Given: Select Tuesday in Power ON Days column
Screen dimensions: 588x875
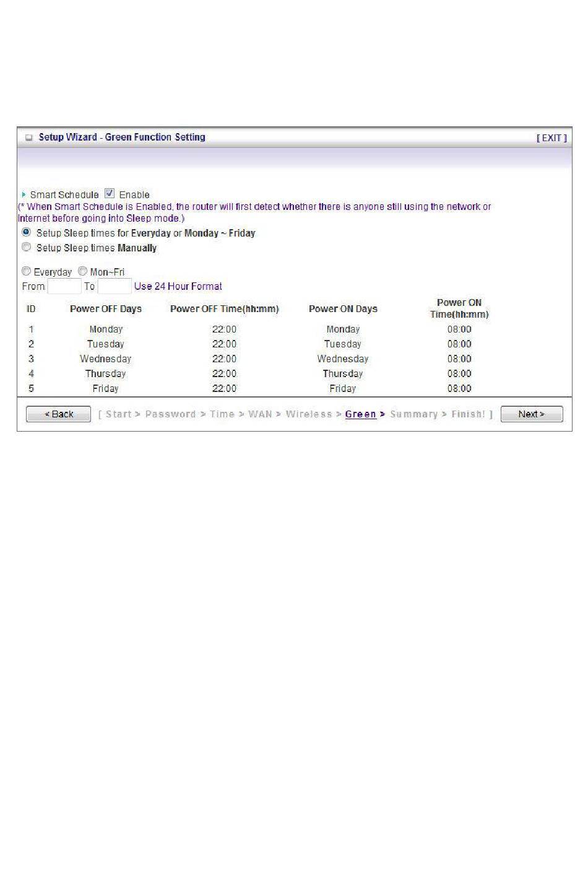Looking at the screenshot, I should click(x=343, y=344).
